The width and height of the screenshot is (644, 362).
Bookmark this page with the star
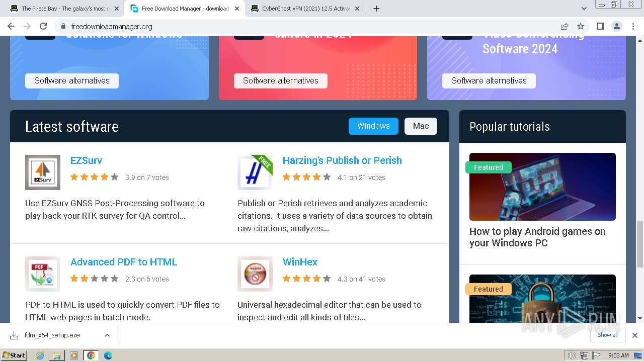click(x=581, y=26)
